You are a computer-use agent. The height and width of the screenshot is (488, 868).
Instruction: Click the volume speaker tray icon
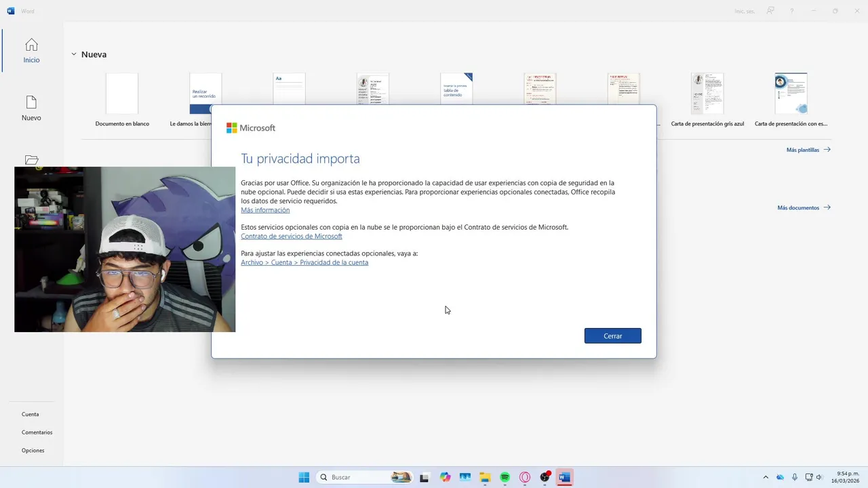819,477
